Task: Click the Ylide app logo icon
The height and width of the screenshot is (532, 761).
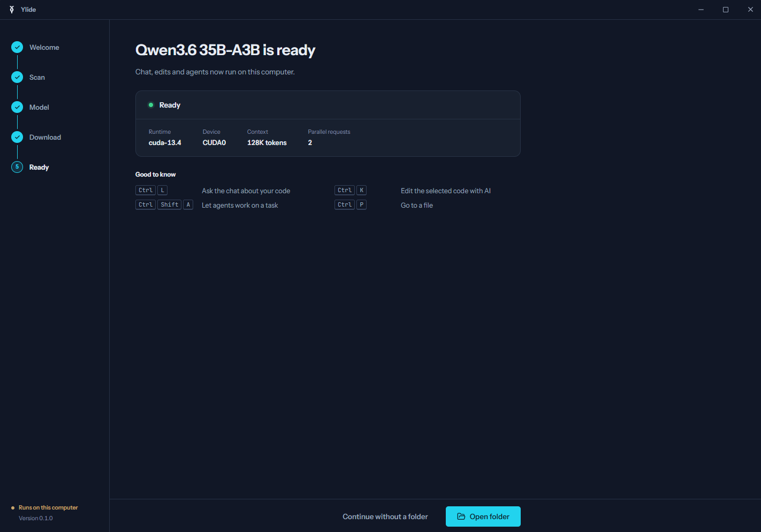Action: click(12, 10)
